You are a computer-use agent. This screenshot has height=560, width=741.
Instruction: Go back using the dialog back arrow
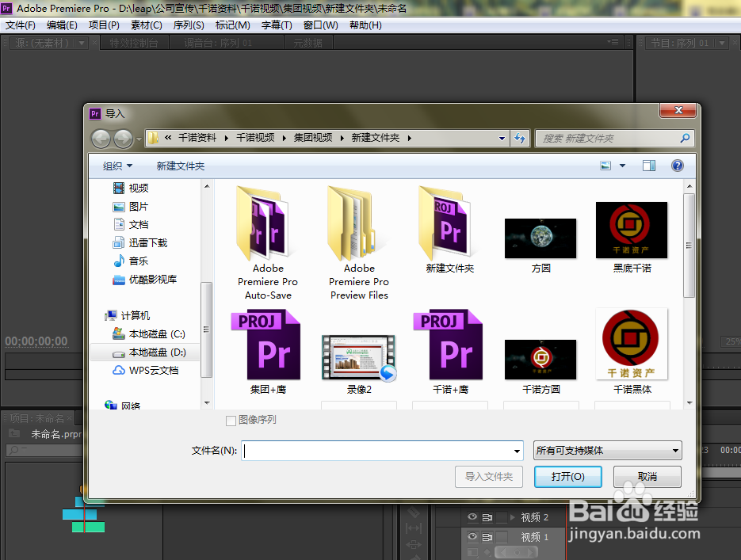101,139
